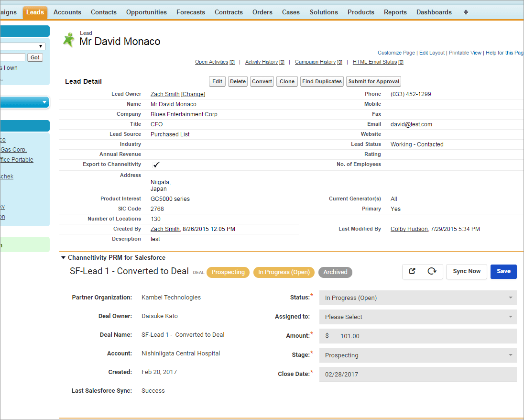Open the Products tab
The height and width of the screenshot is (420, 524).
(x=361, y=12)
